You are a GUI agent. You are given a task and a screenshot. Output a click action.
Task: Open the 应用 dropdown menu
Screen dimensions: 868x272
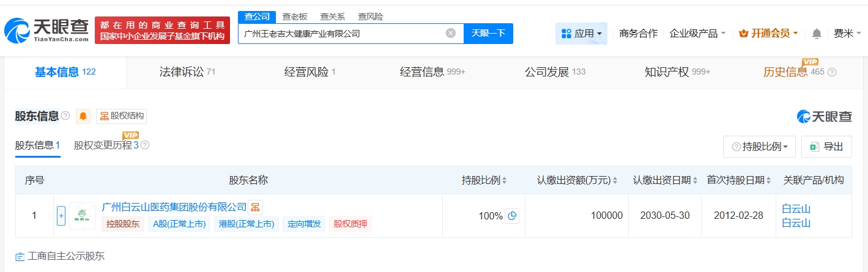click(x=581, y=34)
